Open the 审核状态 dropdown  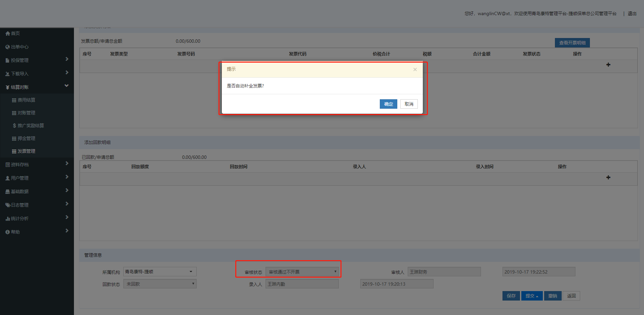[x=302, y=272]
